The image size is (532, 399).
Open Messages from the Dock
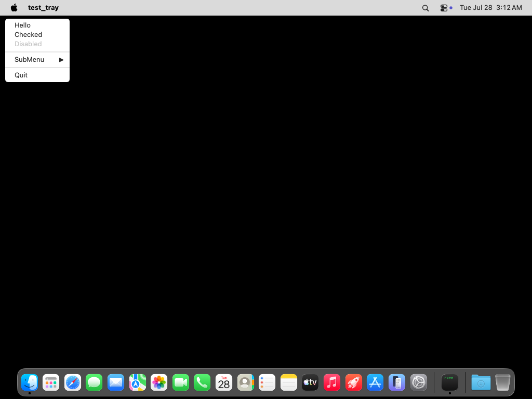click(x=94, y=382)
